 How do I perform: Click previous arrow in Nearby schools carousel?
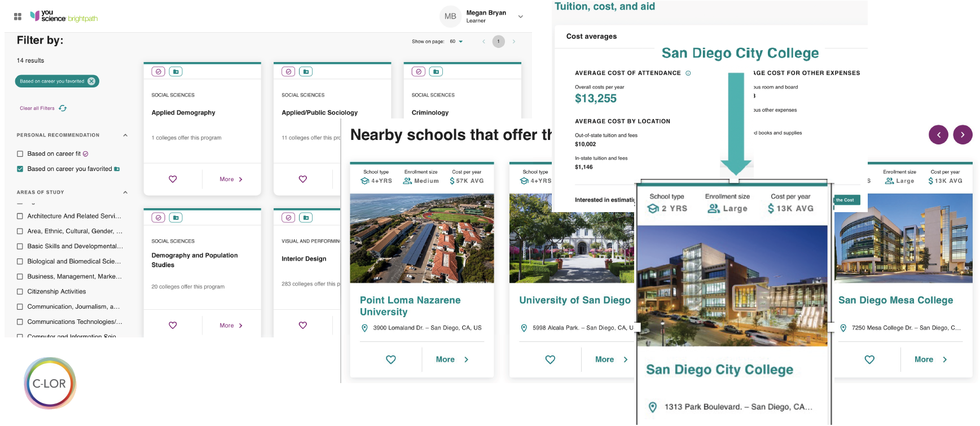click(938, 134)
